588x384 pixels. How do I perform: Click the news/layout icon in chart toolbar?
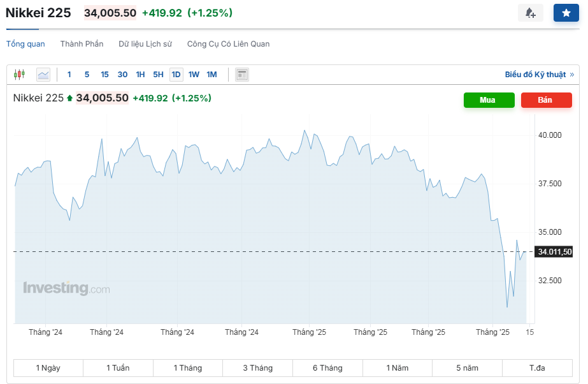tap(241, 75)
